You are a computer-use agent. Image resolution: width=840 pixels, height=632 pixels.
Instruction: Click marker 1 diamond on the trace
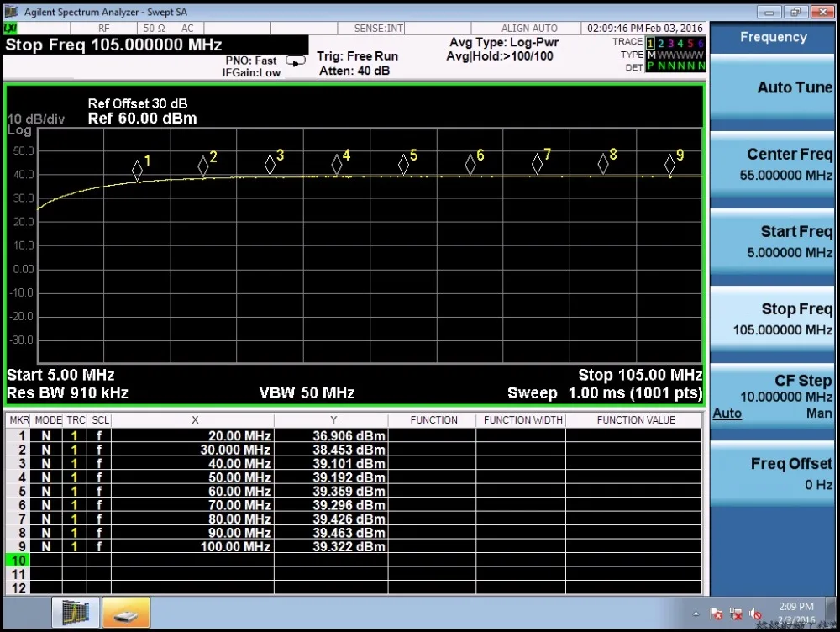137,171
